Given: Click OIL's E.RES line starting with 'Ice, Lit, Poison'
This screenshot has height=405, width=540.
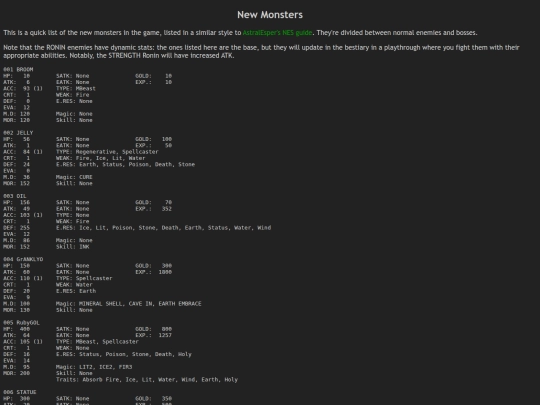Looking at the screenshot, I should click(x=164, y=228).
